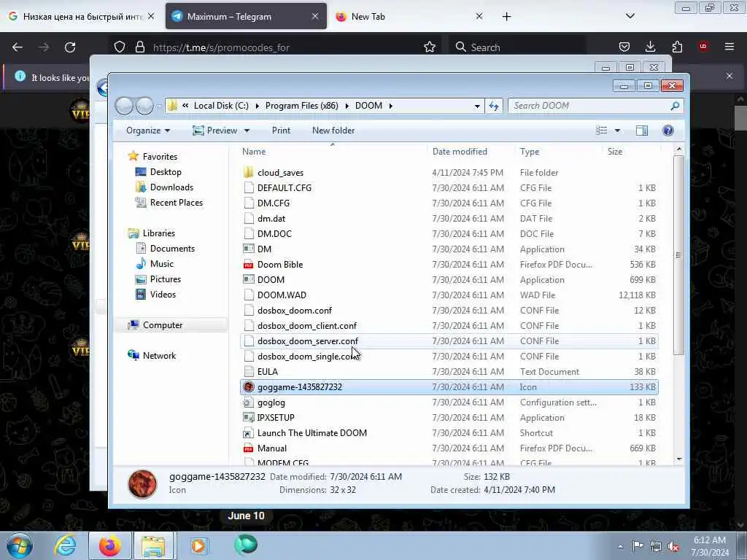Viewport: 747px width, 560px height.
Task: Select the DM application icon
Action: tap(248, 249)
